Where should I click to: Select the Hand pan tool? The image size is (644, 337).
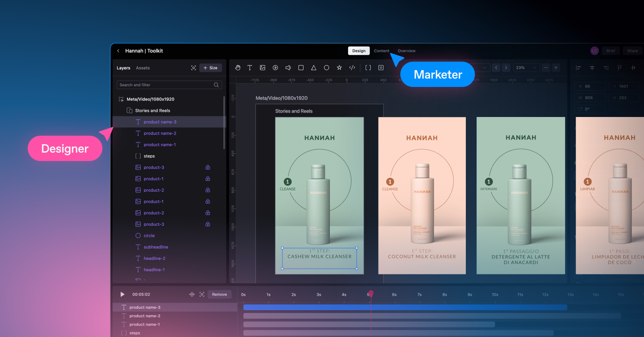point(238,68)
